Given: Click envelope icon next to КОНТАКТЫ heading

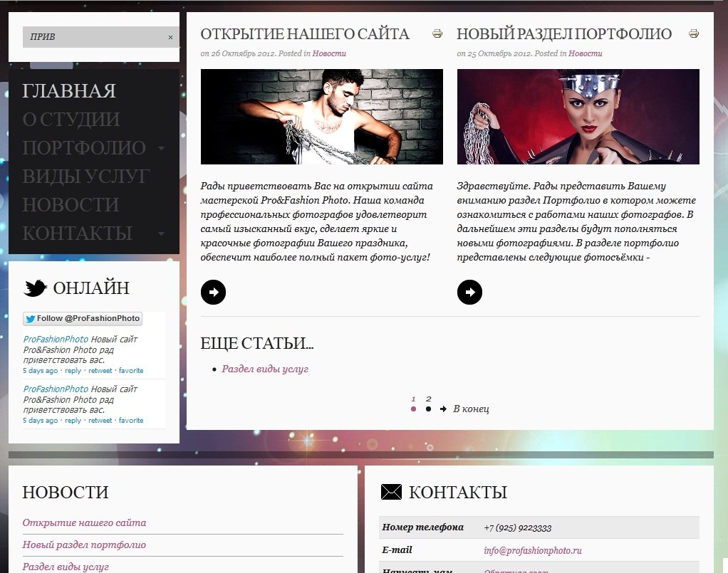Looking at the screenshot, I should (x=391, y=492).
